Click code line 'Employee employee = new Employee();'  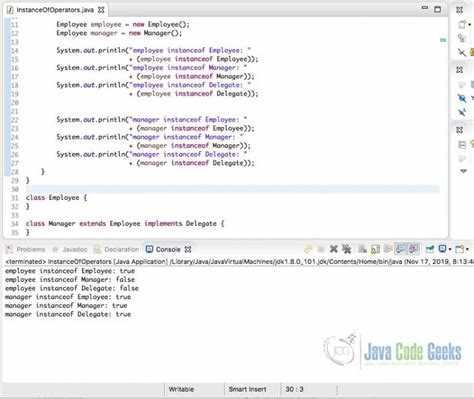coord(123,24)
